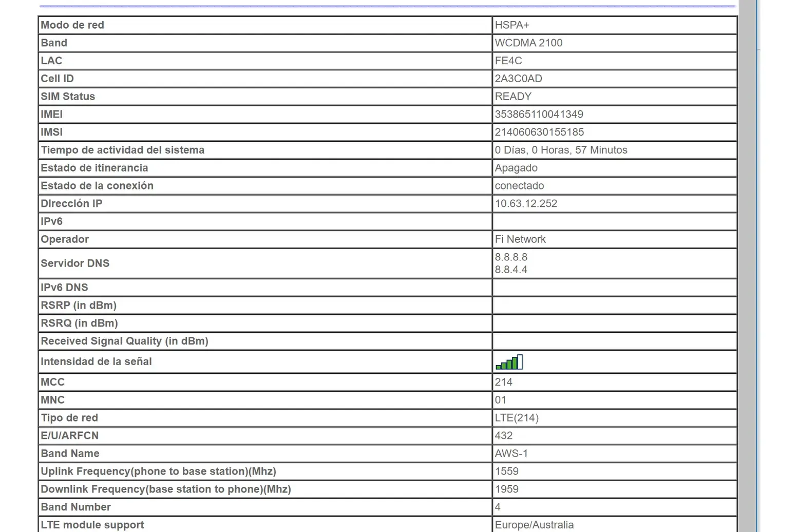Click the Intensidad de la señal label
Viewport: 798px width, 532px height.
click(x=96, y=362)
